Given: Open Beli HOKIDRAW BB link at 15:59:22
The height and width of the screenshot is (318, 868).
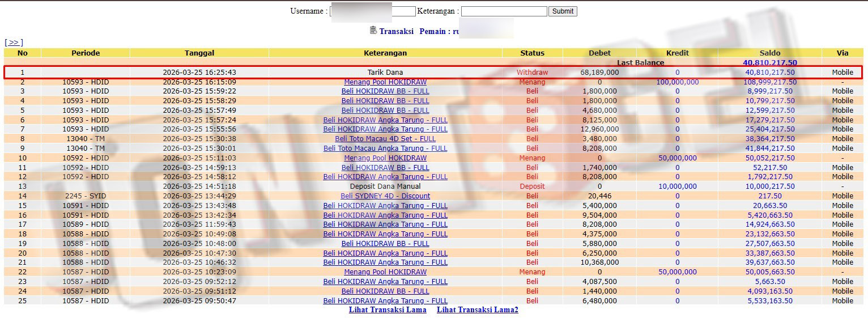Looking at the screenshot, I should click(x=385, y=91).
